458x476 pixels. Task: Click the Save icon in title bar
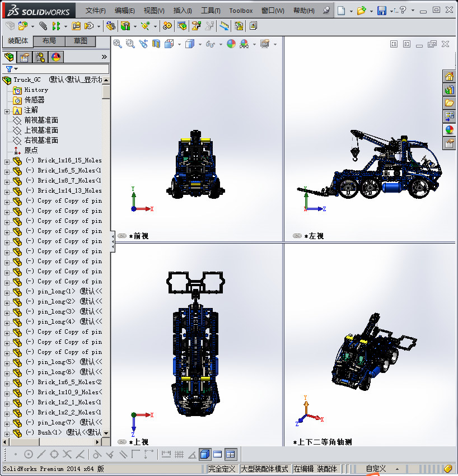pos(381,11)
